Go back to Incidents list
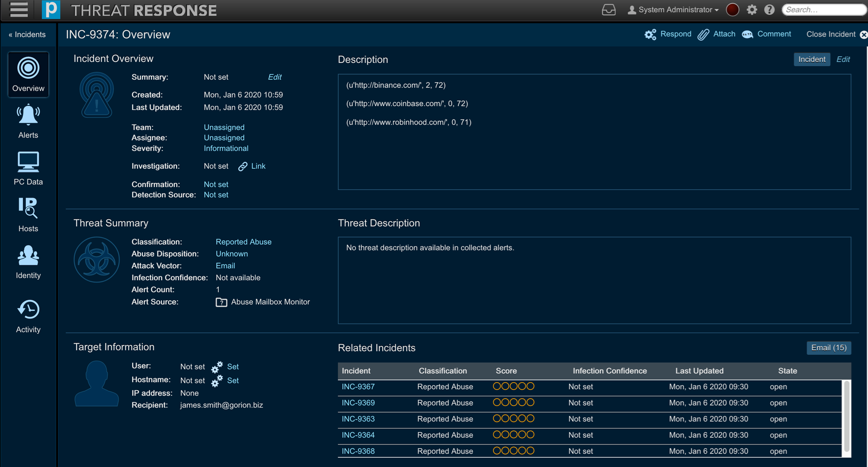Image resolution: width=868 pixels, height=467 pixels. point(27,34)
